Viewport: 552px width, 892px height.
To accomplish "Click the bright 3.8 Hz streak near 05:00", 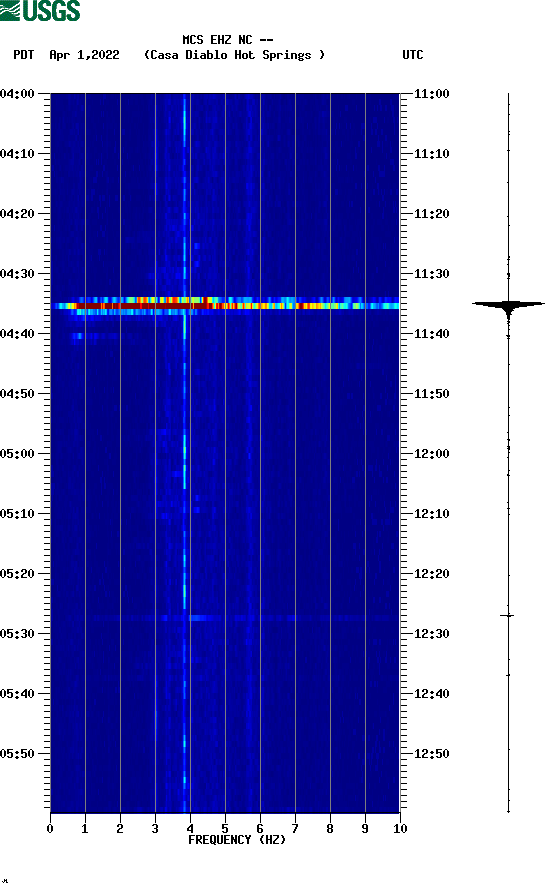I will click(184, 461).
